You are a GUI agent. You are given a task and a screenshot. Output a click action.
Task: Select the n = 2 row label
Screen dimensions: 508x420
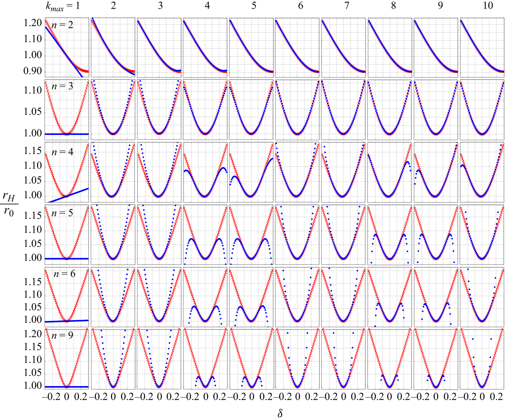tap(62, 25)
